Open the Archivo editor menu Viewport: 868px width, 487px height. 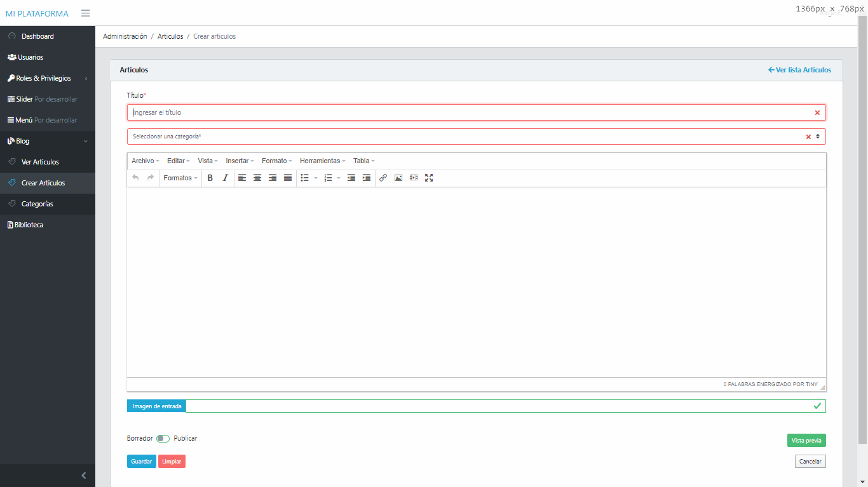(x=146, y=161)
